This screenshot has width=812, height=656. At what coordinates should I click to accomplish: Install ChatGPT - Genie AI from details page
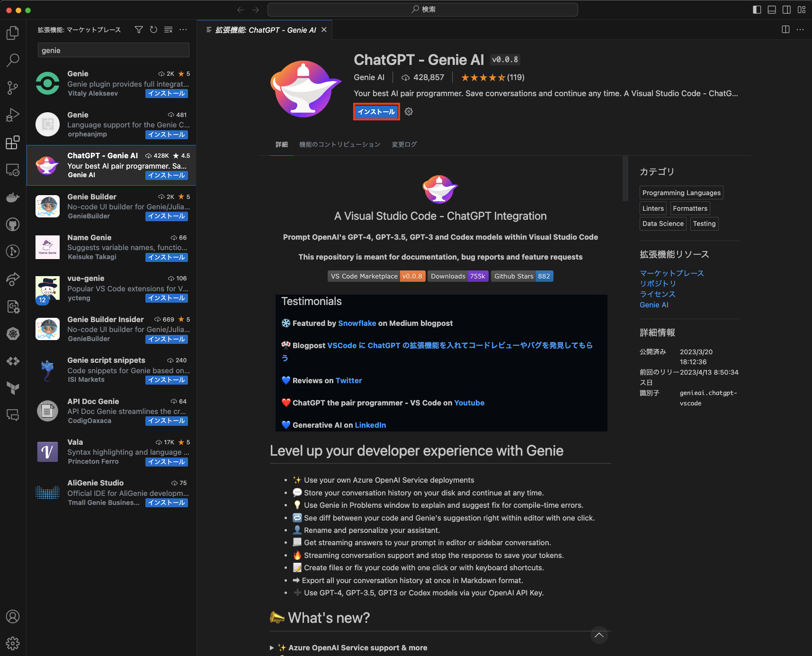376,112
